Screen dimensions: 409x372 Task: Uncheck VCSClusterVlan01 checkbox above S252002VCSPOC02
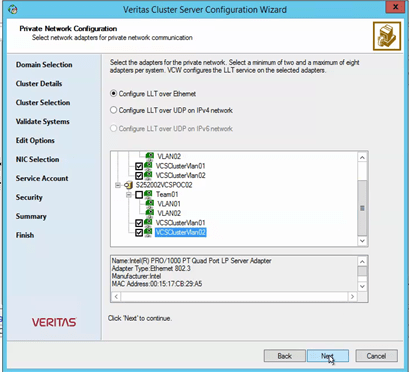[x=139, y=166]
